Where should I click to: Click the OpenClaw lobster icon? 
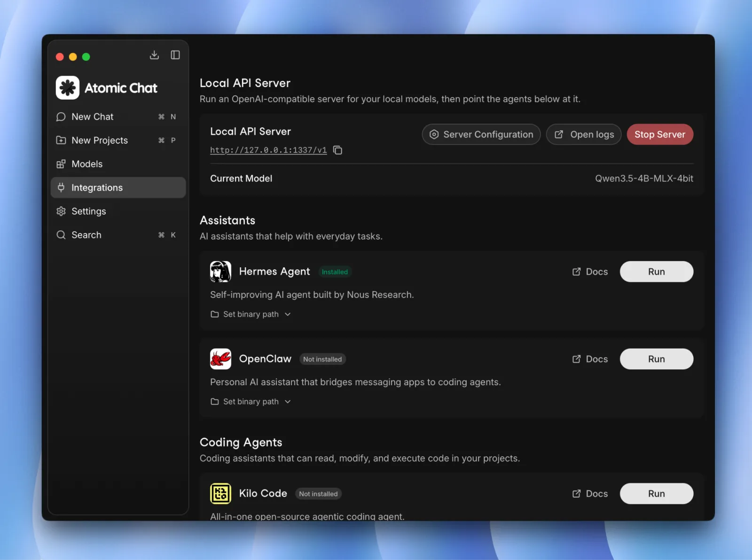pyautogui.click(x=220, y=359)
